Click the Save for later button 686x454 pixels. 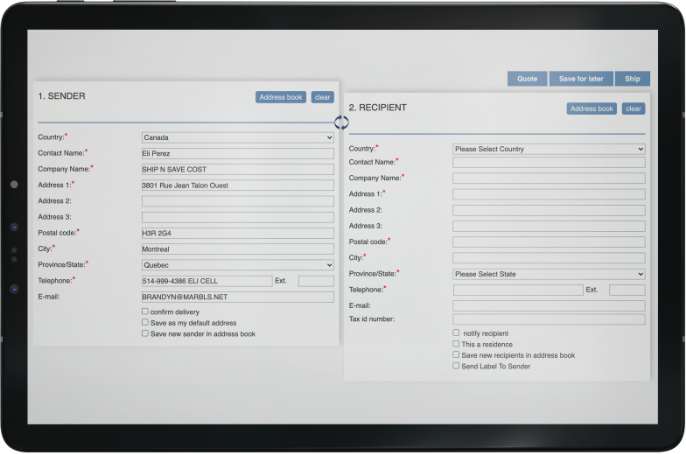pos(581,79)
